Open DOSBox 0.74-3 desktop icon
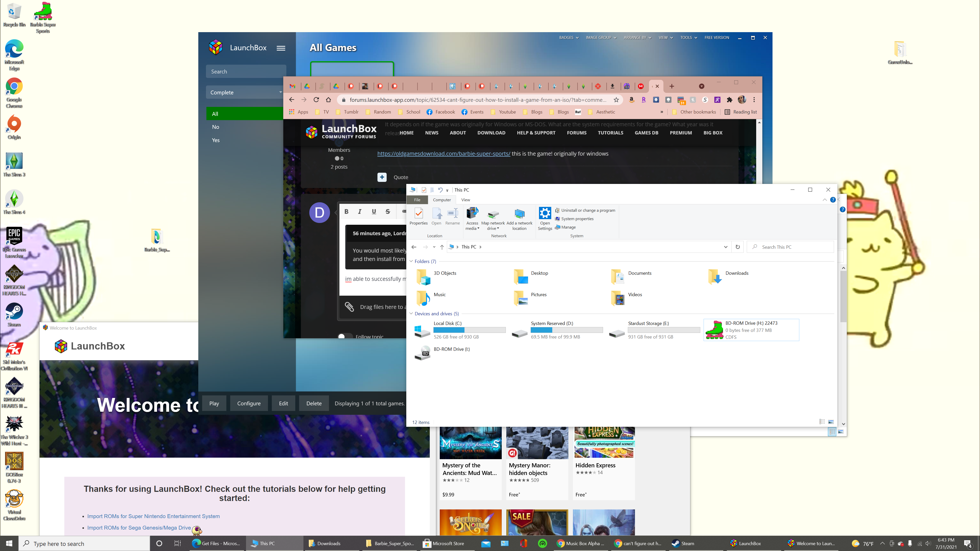This screenshot has height=551, width=980. [14, 467]
